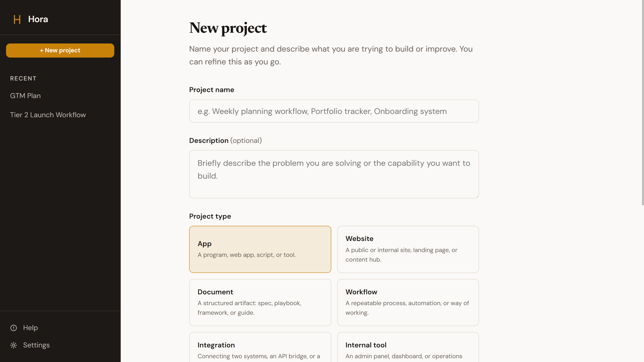Screen dimensions: 644x362
Task: Click the Help label text
Action: click(31, 328)
